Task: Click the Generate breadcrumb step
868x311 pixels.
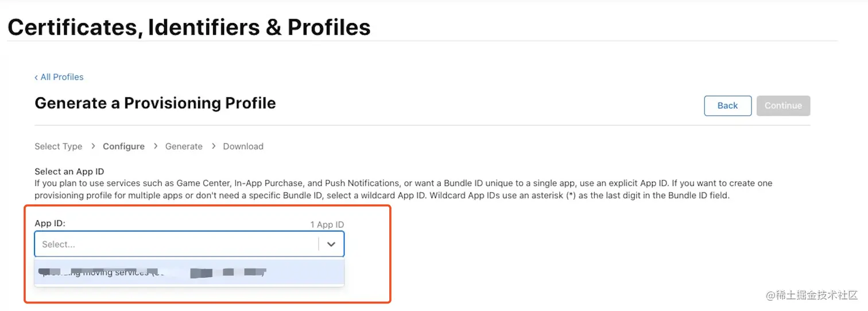Action: 184,146
